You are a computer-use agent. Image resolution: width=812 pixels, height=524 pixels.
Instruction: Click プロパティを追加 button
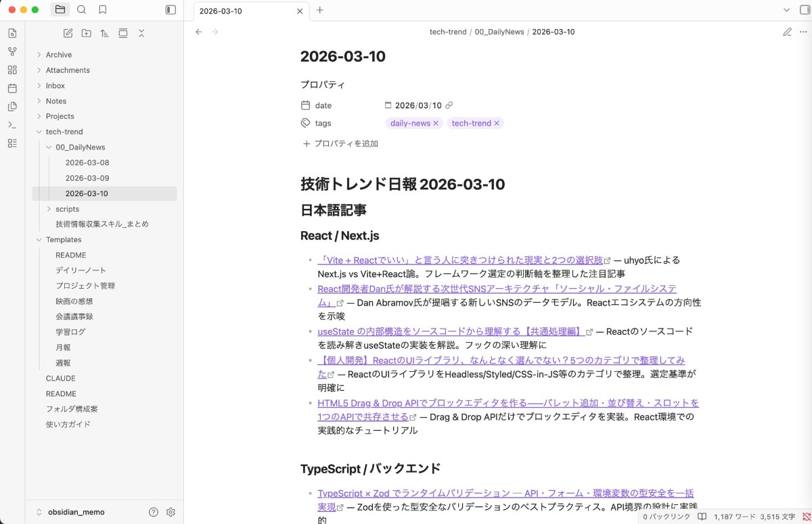point(340,143)
